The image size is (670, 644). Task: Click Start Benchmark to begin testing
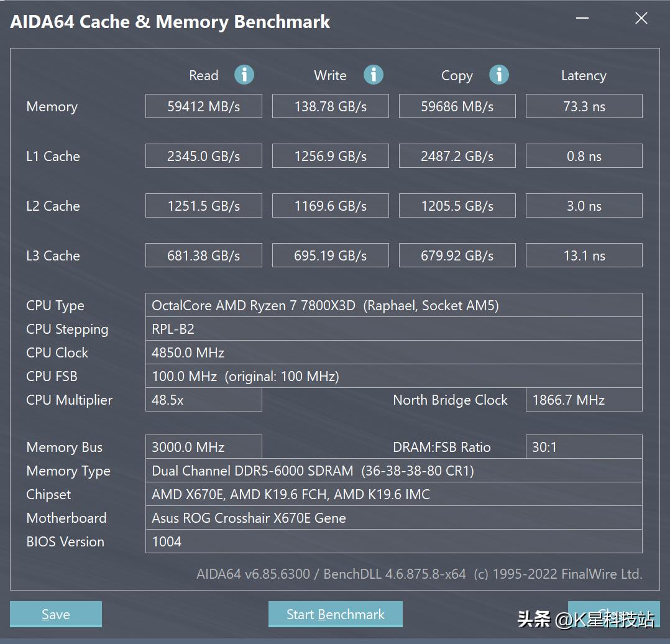click(335, 614)
